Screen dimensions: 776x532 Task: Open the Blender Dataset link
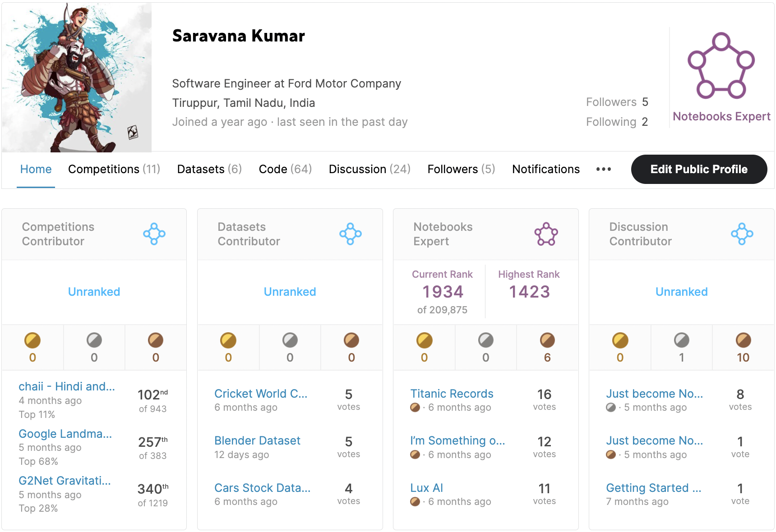(257, 440)
